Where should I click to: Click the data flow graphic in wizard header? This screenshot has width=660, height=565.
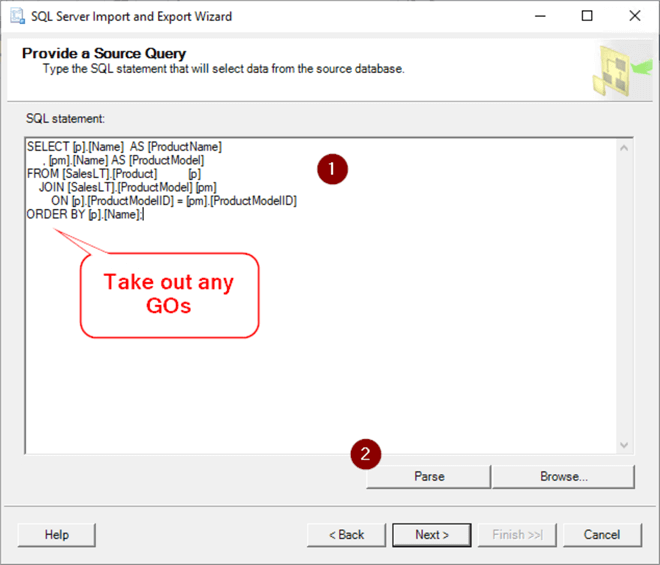tap(622, 70)
